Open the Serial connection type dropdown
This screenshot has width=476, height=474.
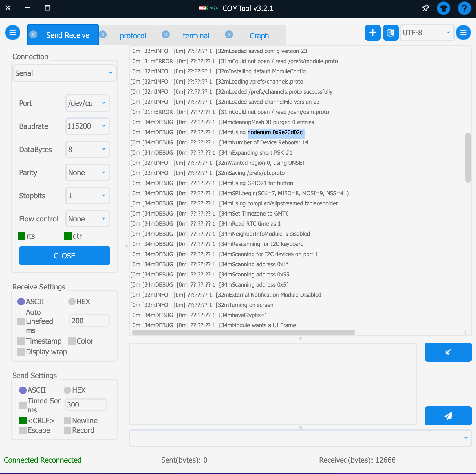[x=64, y=73]
